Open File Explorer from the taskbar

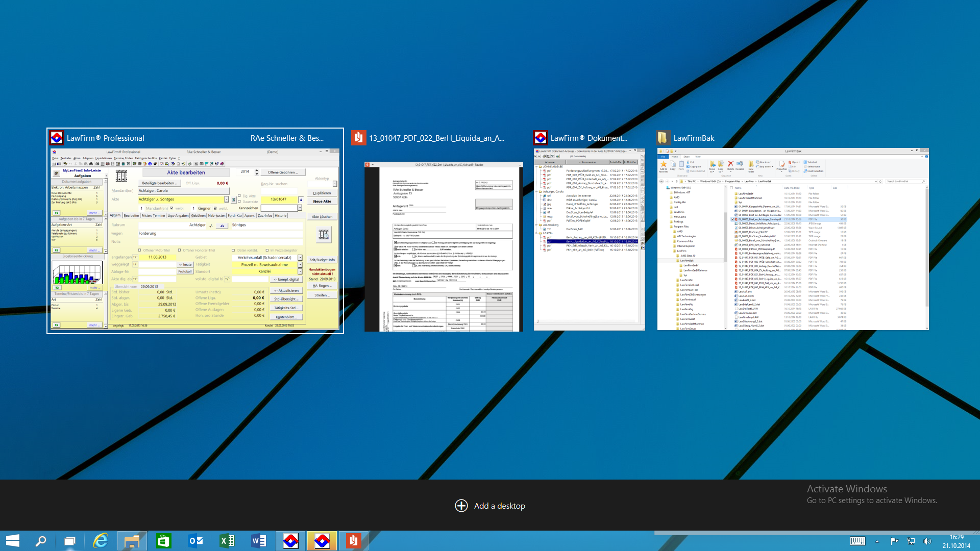132,541
